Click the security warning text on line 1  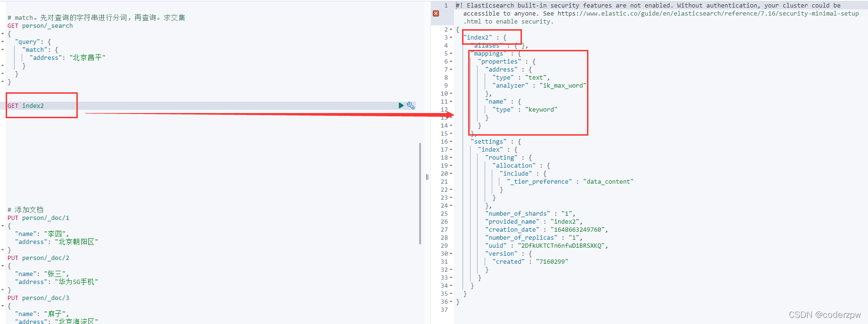(657, 14)
